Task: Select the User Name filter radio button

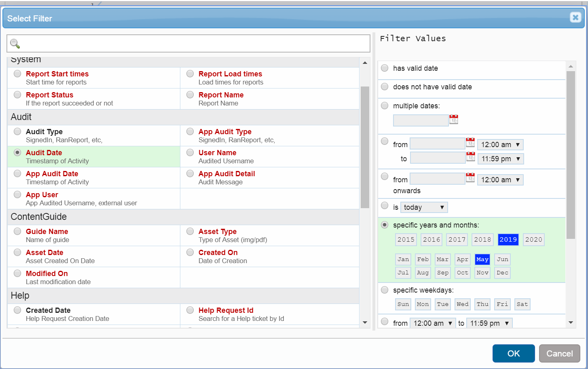Action: [x=190, y=153]
